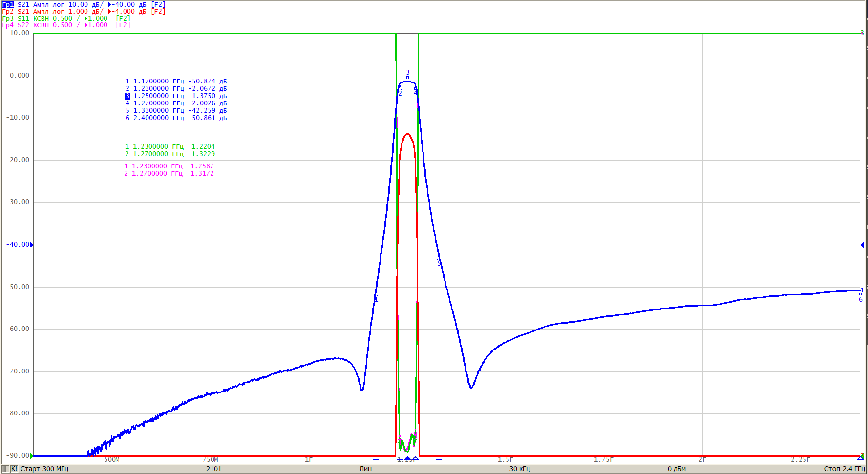868x474 pixels.
Task: Click the blue reference level arrow at -40.00
Action: coord(32,245)
